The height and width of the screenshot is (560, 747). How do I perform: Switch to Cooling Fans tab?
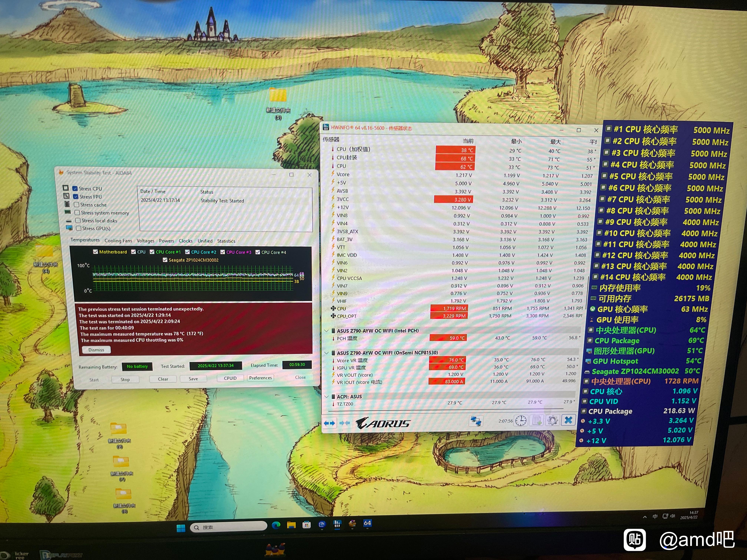pyautogui.click(x=119, y=241)
